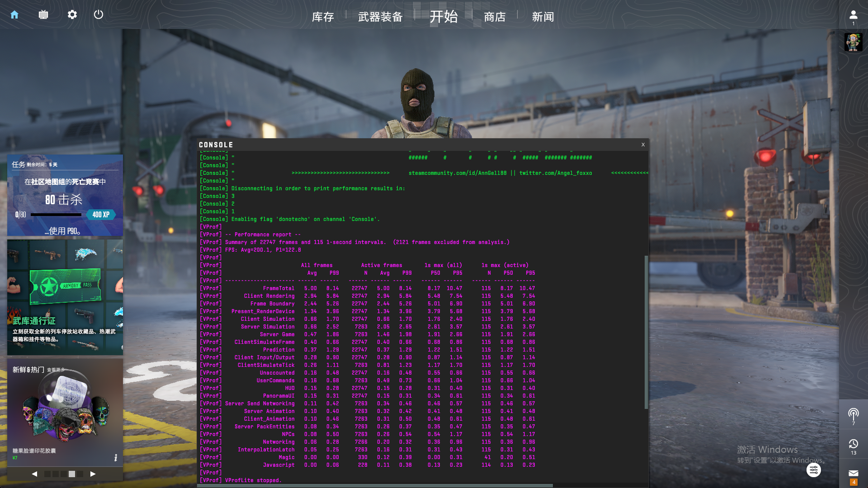This screenshot has width=868, height=488.
Task: Open the Watch TV icon
Action: [x=43, y=14]
